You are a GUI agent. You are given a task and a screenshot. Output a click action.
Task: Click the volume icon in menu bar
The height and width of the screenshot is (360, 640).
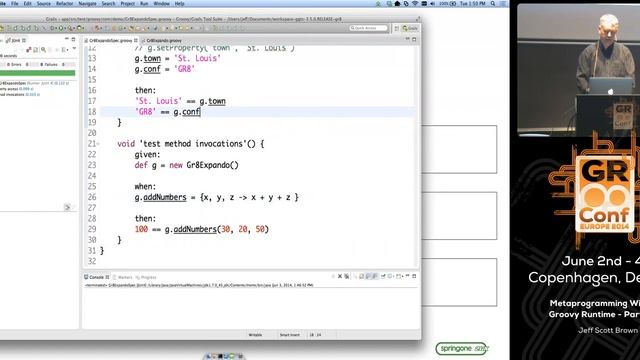(432, 3)
